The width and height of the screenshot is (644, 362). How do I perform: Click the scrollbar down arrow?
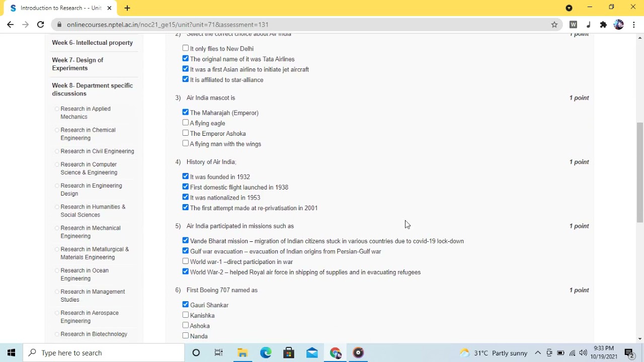[640, 339]
